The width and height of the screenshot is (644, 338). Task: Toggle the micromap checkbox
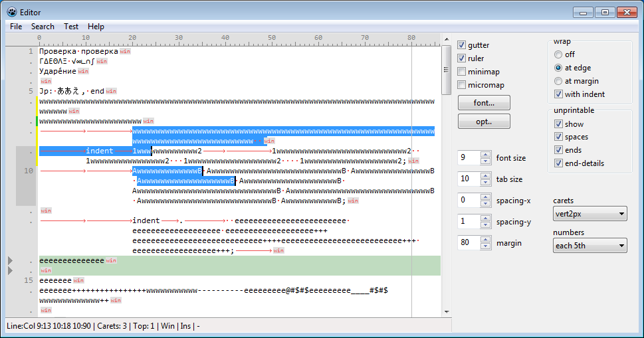tap(462, 85)
